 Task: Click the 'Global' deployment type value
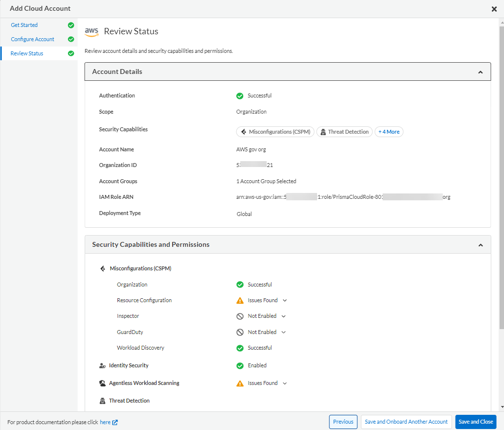click(244, 214)
